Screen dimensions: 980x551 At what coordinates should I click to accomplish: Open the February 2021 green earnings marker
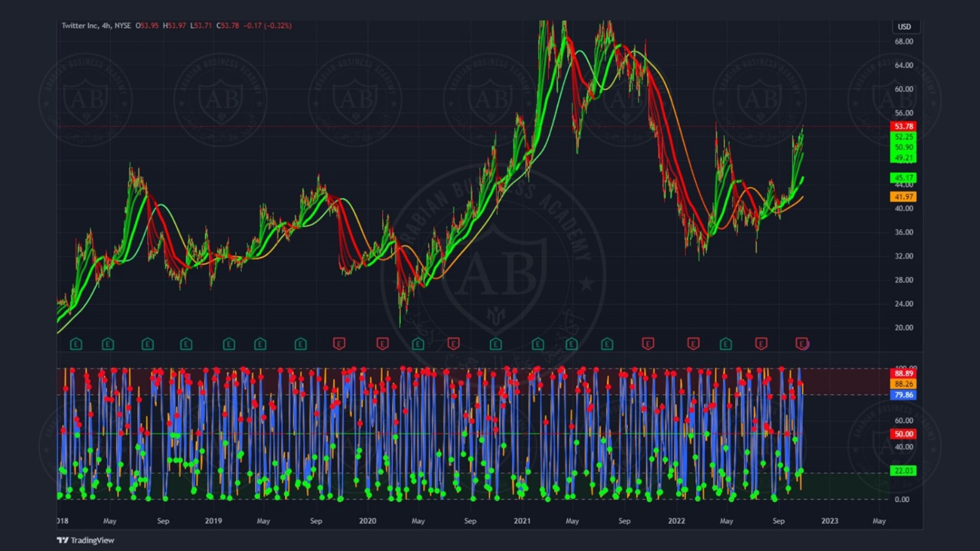pyautogui.click(x=538, y=343)
